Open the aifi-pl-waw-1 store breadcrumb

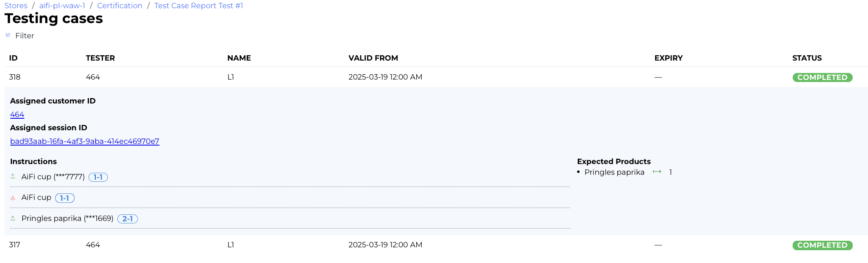click(62, 6)
